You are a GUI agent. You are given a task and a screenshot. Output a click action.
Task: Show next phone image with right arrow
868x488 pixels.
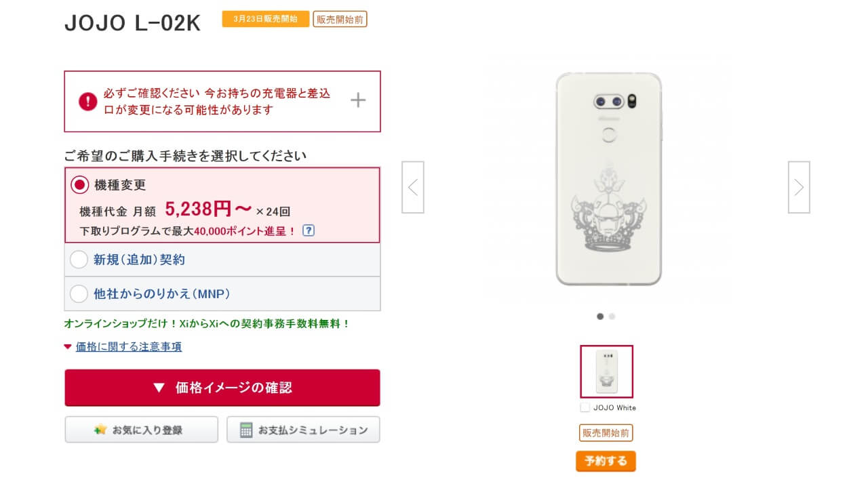point(799,187)
